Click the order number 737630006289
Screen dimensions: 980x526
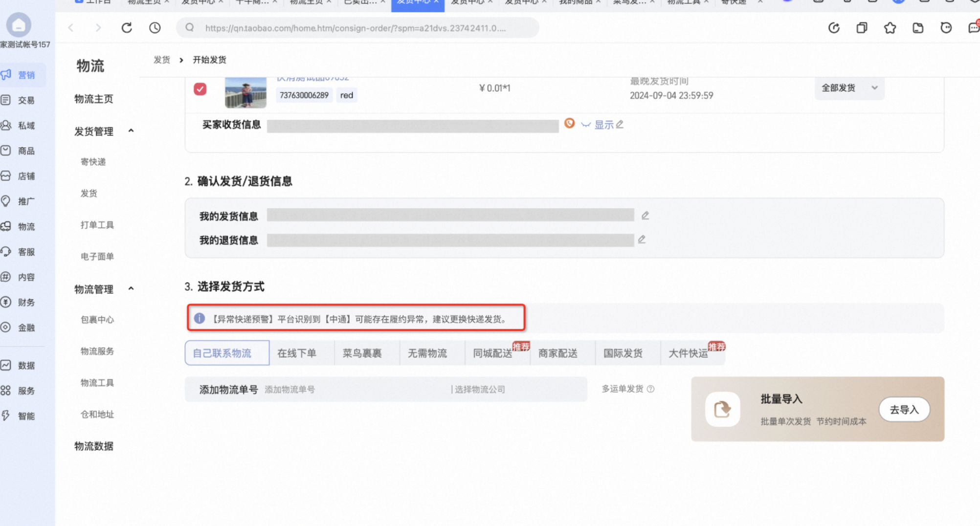[304, 95]
